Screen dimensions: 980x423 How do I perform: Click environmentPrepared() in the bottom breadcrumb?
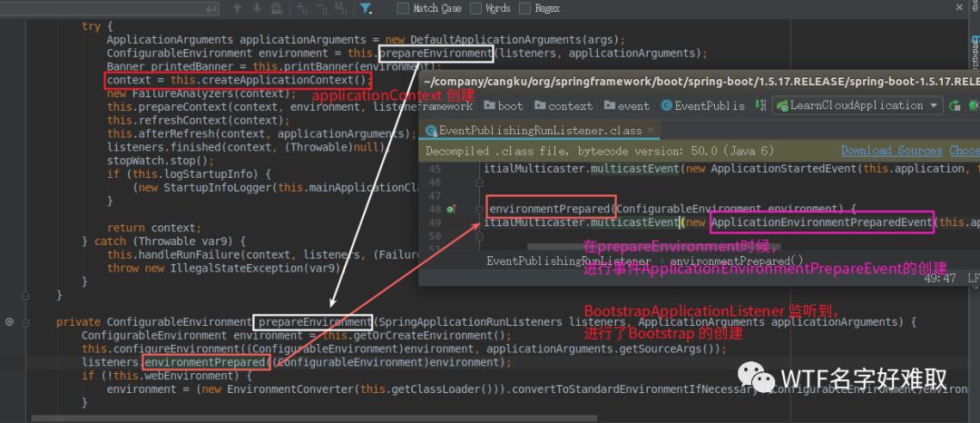coord(737,261)
